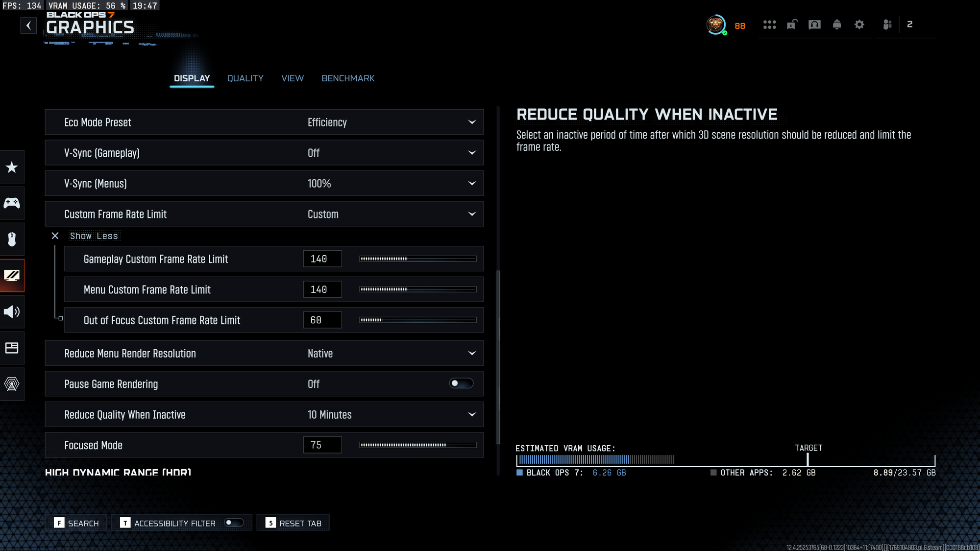This screenshot has width=980, height=551.
Task: Open the interface settings sidebar icon
Action: [12, 348]
